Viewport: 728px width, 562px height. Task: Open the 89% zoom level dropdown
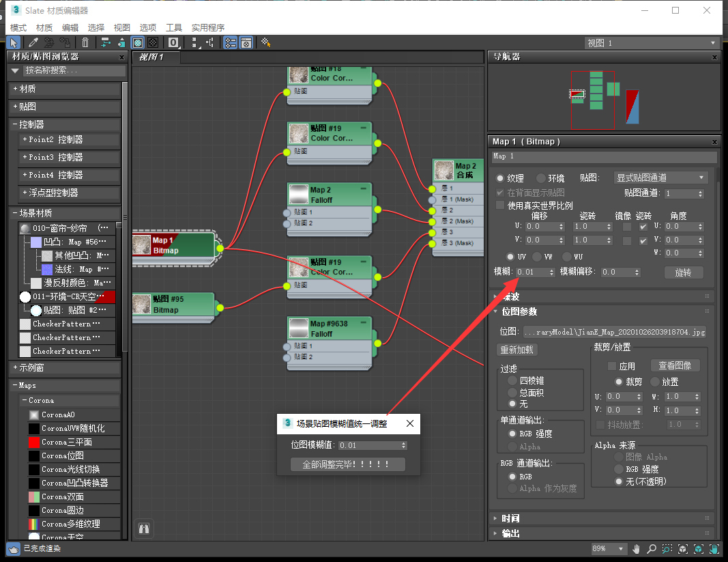[x=609, y=549]
